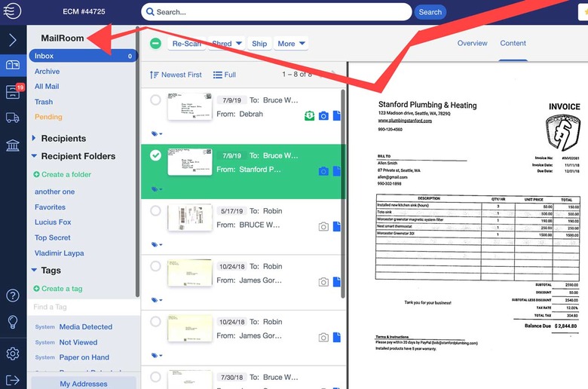The height and width of the screenshot is (389, 588).
Task: Open the Inbox folder
Action: [x=83, y=56]
